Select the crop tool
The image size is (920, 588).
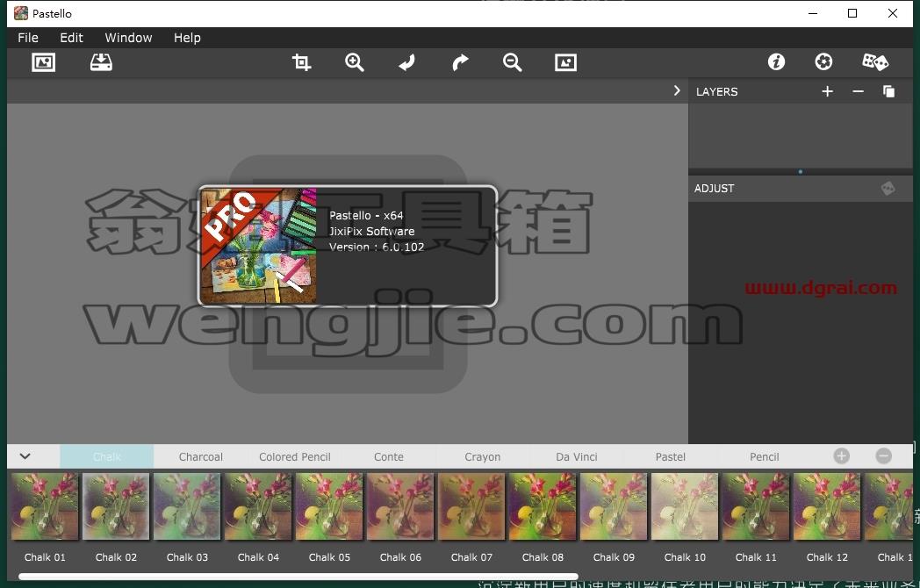302,62
